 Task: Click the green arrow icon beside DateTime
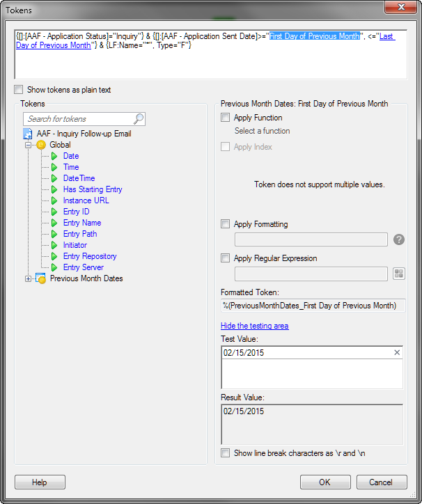click(x=54, y=178)
